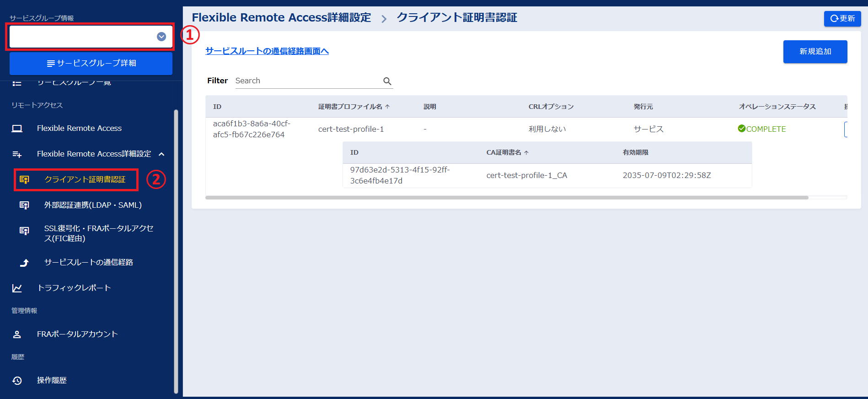Click the list-plus icon beside Flexible Remote Access詳細設定
Viewport: 868px width, 399px height.
(17, 154)
